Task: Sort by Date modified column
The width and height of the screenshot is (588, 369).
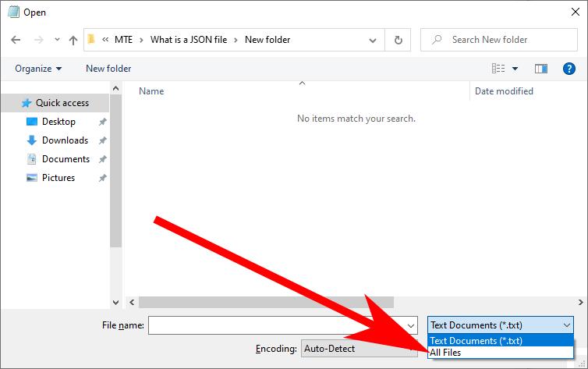Action: 504,91
